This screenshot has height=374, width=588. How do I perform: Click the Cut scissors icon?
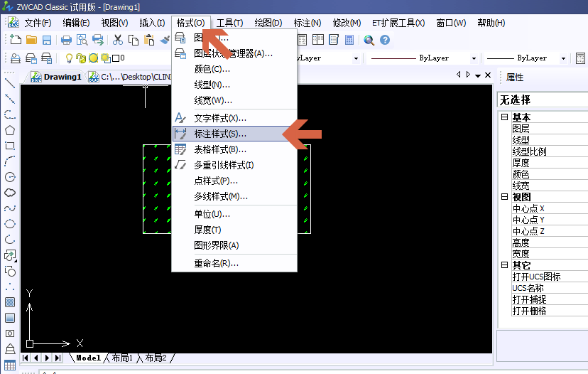tap(118, 40)
